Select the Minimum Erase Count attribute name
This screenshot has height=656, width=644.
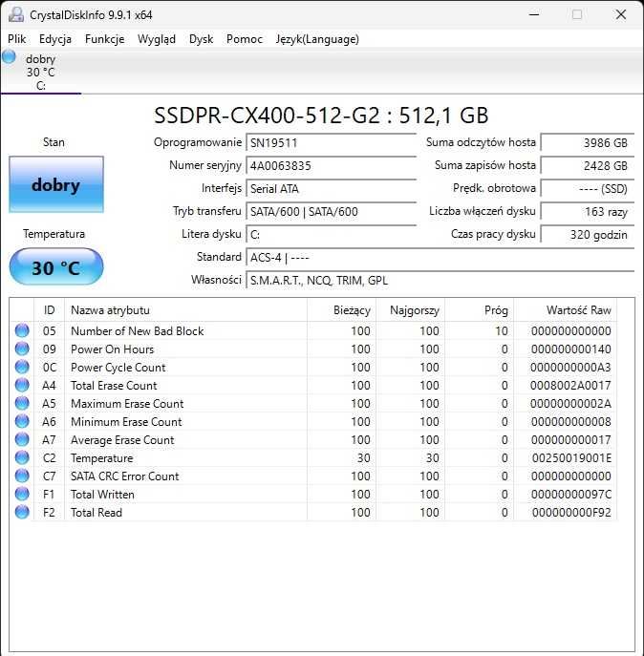(x=126, y=422)
